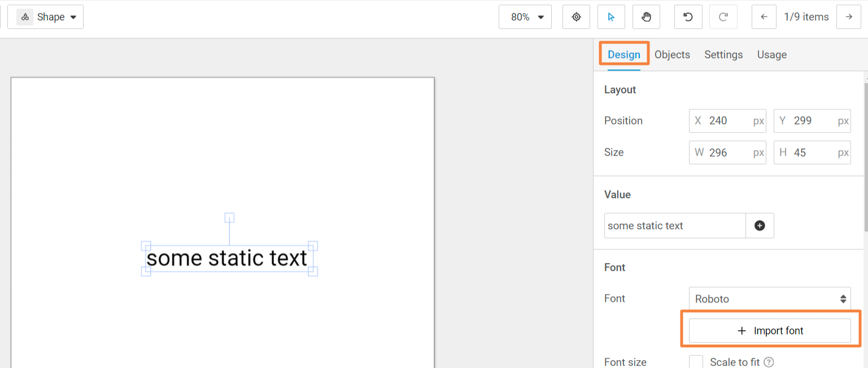Screen dimensions: 868x368
Task: Click the redo arrow icon
Action: click(x=723, y=17)
